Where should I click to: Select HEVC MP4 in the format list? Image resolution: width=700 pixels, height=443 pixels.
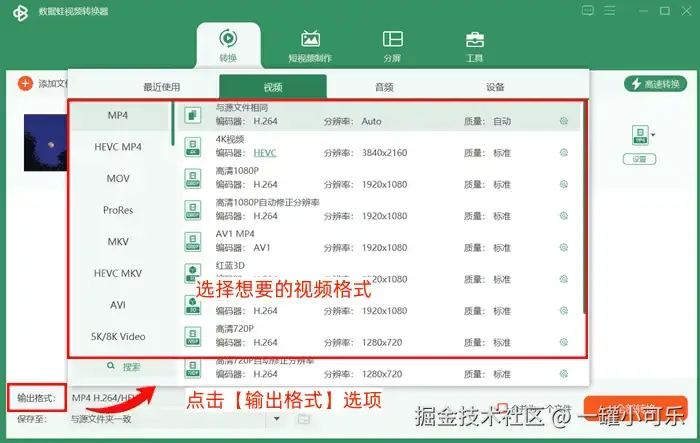pyautogui.click(x=118, y=147)
